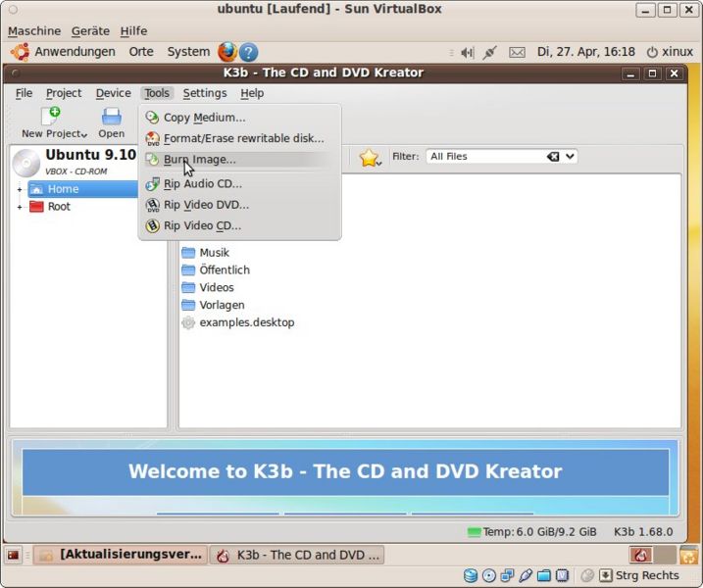Click the volume speaker icon in the panel

coord(467,52)
